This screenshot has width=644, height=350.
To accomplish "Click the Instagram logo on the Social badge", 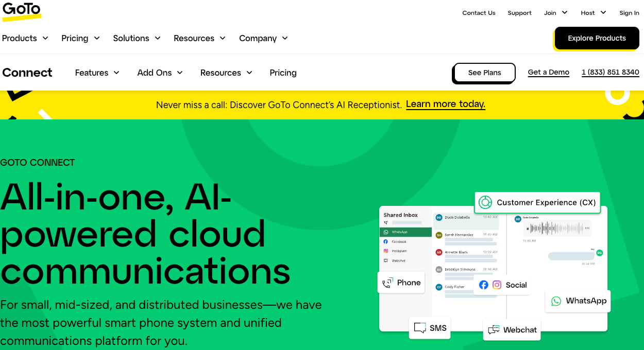I will point(497,285).
